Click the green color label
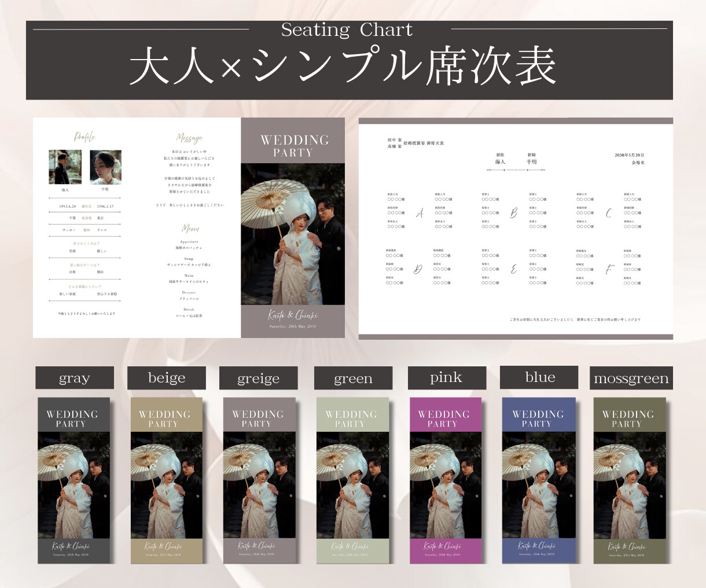 tap(353, 378)
